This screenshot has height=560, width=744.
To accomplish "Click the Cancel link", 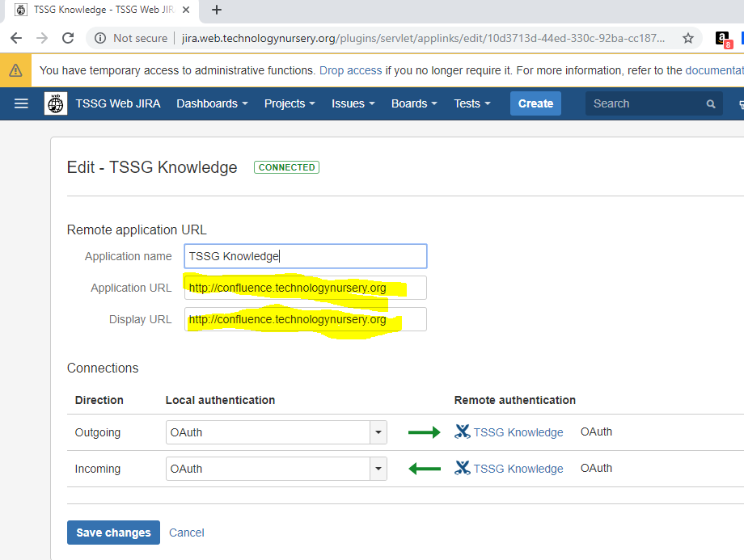I will pos(187,533).
